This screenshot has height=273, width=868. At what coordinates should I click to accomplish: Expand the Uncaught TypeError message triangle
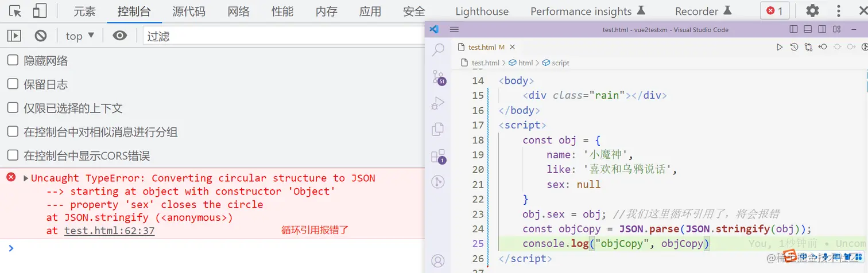pyautogui.click(x=26, y=178)
